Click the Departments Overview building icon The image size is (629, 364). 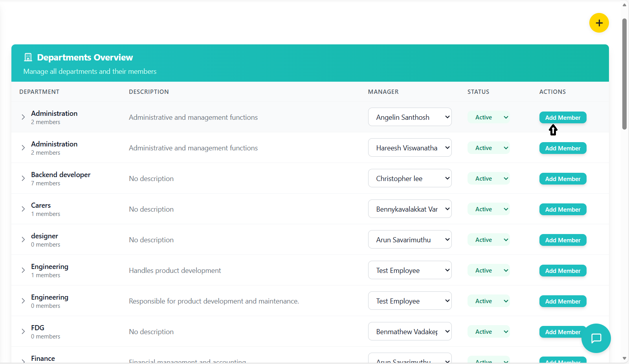pyautogui.click(x=28, y=57)
